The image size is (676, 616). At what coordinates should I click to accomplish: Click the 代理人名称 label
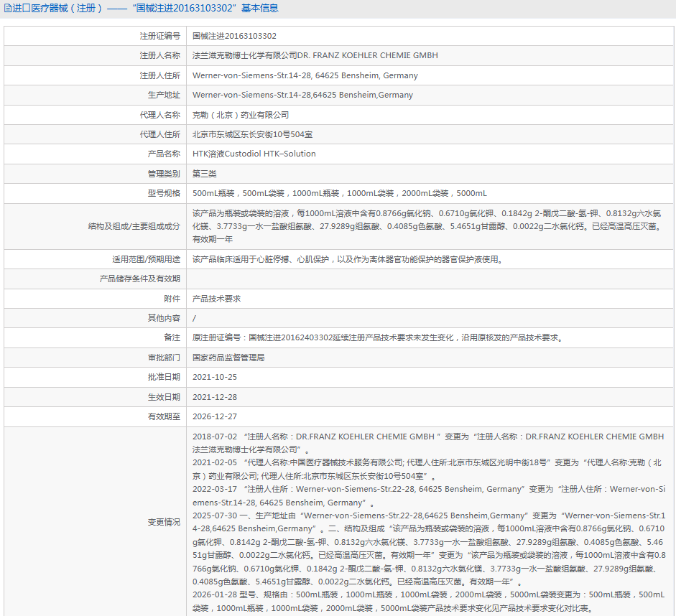pos(159,115)
